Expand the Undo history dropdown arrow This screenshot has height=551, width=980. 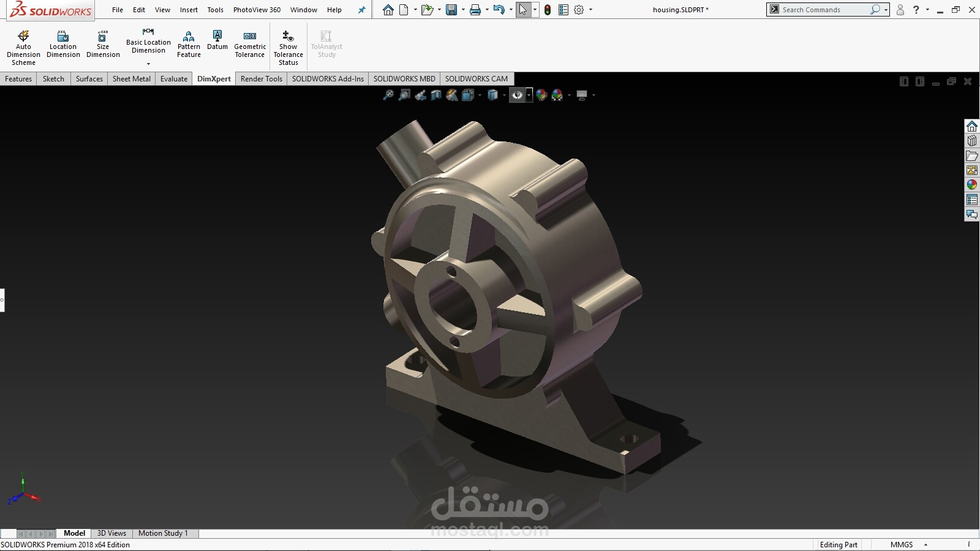[x=511, y=10]
